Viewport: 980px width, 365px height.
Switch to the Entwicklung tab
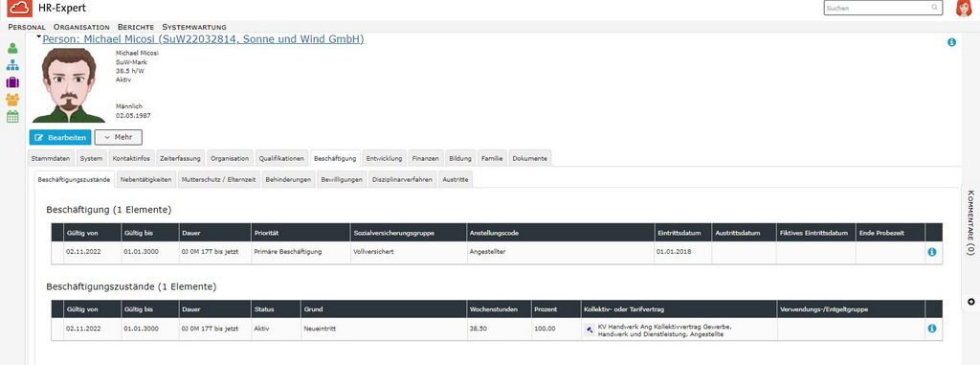pyautogui.click(x=385, y=158)
